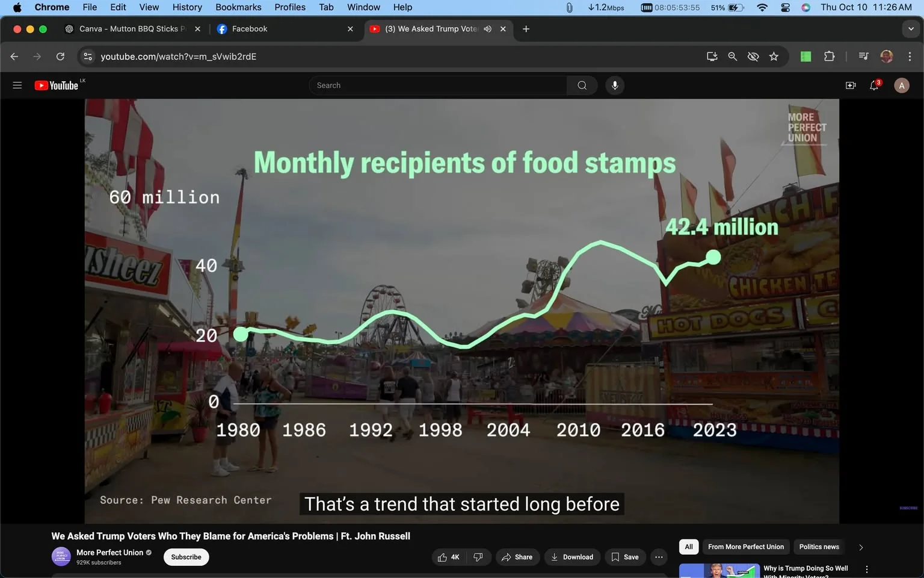Show next chips with right arrow

tap(861, 547)
